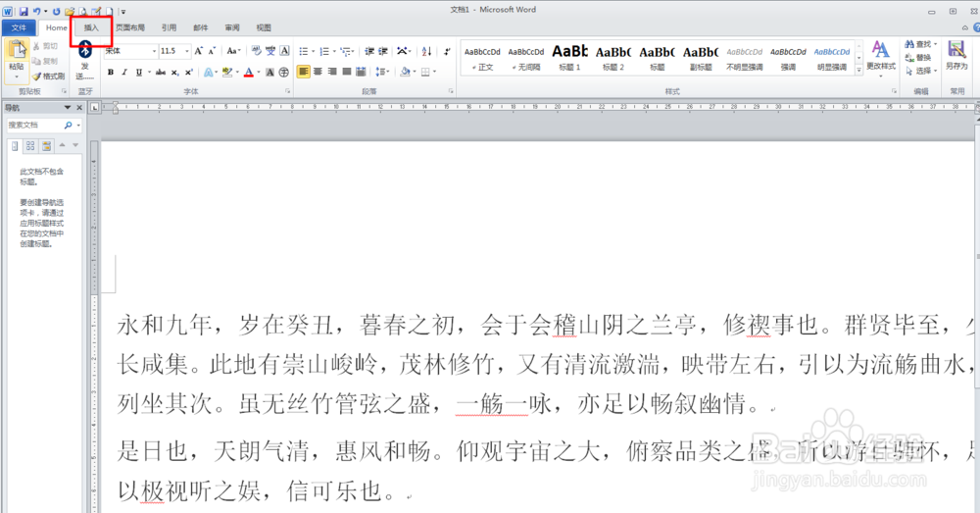Open the Numbering list dropdown arrow
The width and height of the screenshot is (980, 513).
point(334,51)
